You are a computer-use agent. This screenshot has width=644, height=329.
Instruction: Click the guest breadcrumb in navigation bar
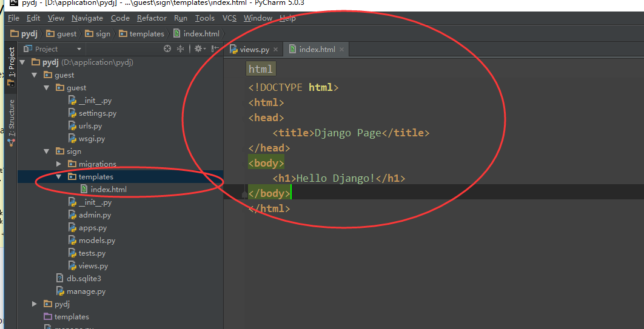[x=61, y=34]
